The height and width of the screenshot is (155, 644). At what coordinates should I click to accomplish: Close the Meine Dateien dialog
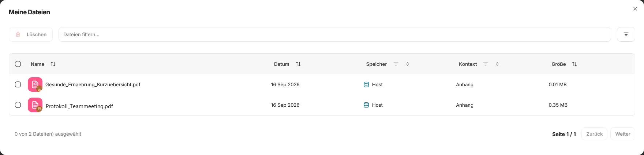click(635, 9)
